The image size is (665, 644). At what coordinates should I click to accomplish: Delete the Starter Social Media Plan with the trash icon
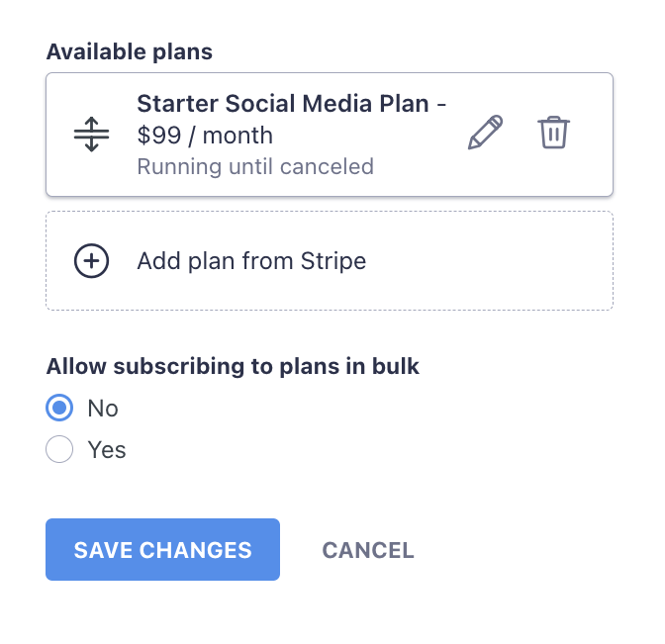(x=553, y=133)
